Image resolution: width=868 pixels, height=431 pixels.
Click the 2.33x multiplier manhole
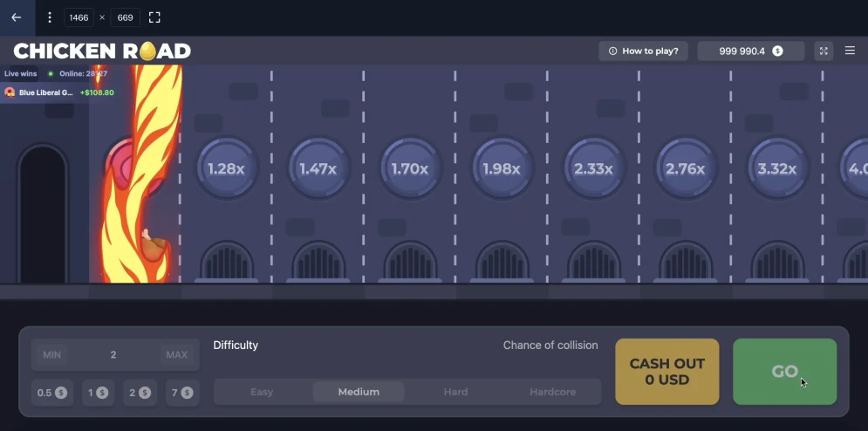pyautogui.click(x=593, y=168)
